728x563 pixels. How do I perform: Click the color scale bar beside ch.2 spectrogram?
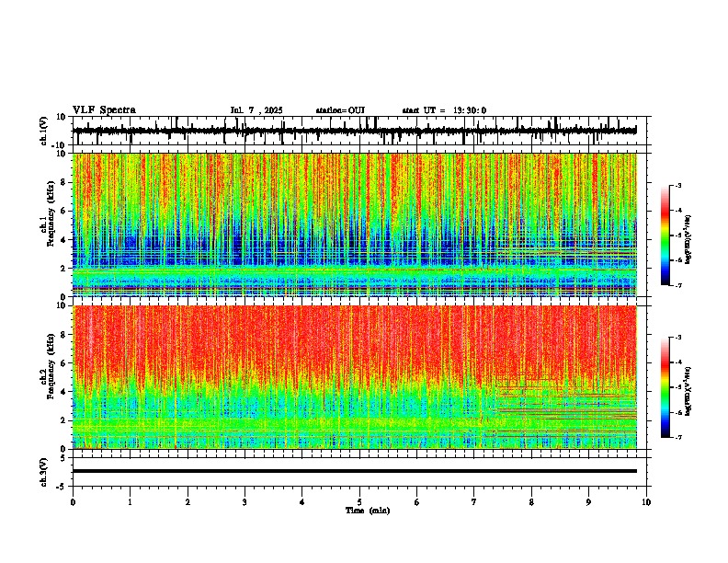pos(665,387)
